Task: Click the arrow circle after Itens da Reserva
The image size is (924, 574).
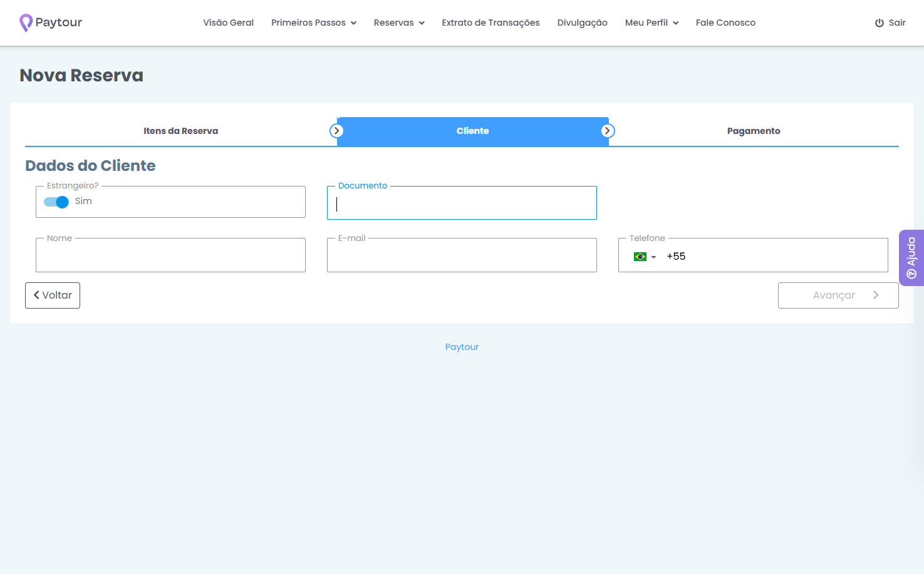Action: [x=336, y=131]
